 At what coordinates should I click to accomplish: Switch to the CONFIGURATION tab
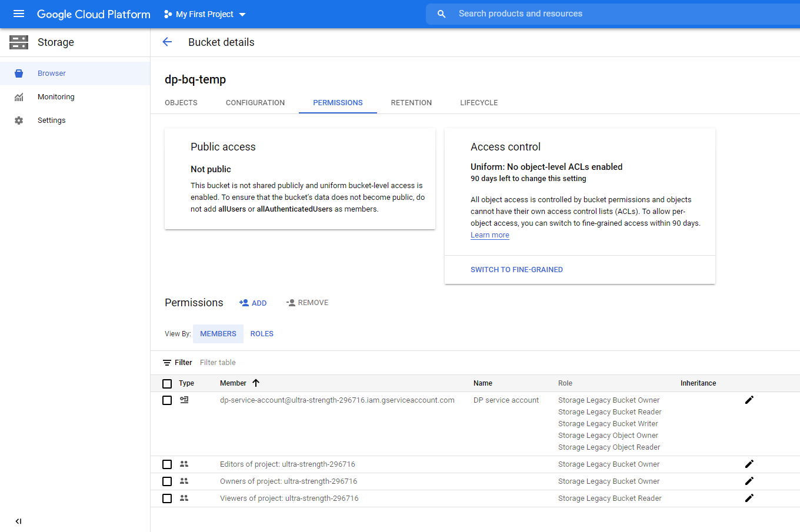255,103
